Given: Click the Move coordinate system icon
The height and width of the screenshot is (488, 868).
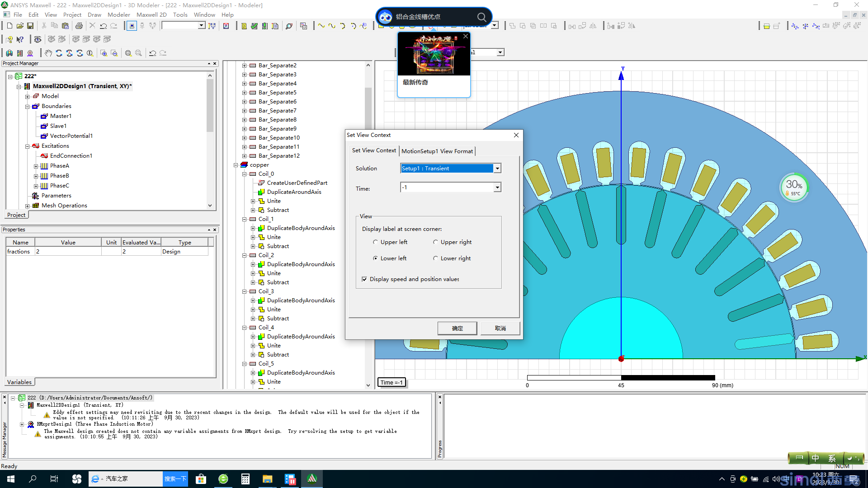Looking at the screenshot, I should (x=795, y=26).
